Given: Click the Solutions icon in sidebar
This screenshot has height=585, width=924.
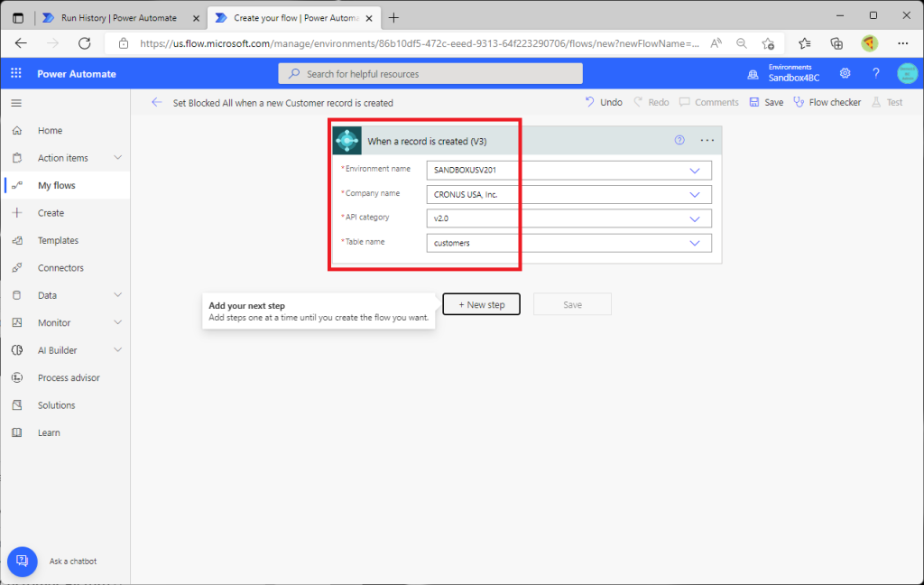Looking at the screenshot, I should coord(17,405).
